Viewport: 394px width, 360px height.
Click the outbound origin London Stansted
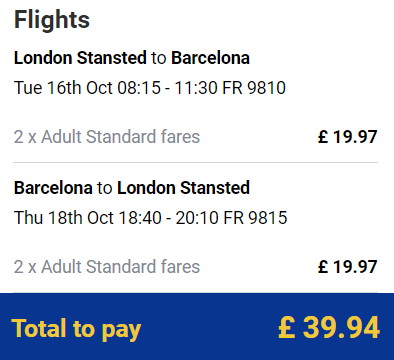[x=80, y=58]
